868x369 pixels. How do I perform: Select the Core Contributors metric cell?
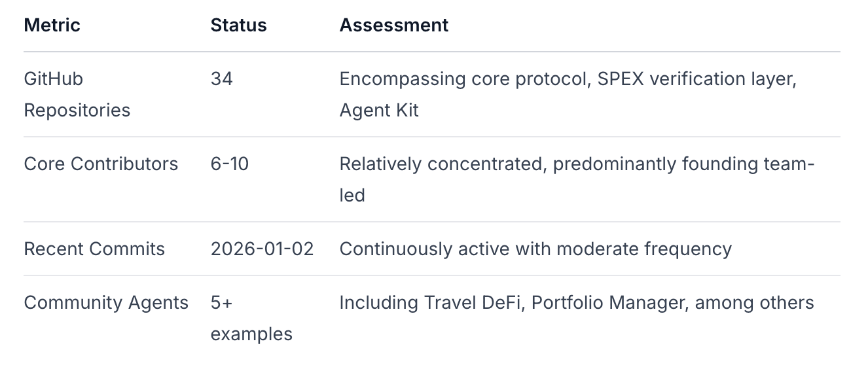click(101, 164)
